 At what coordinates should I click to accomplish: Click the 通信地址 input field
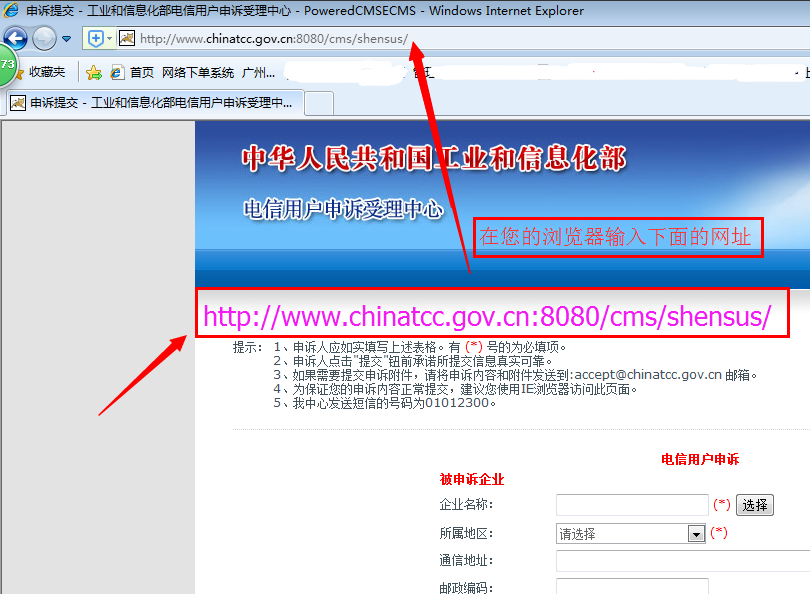[x=683, y=561]
